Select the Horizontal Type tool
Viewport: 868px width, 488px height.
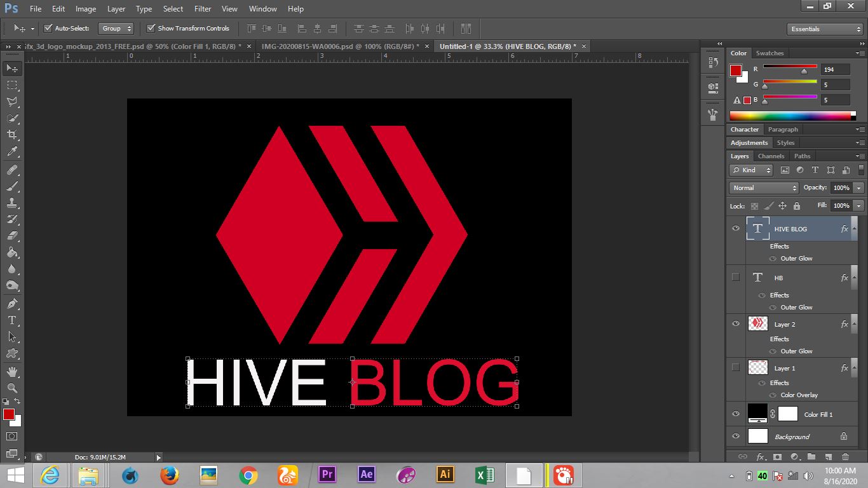[x=12, y=320]
